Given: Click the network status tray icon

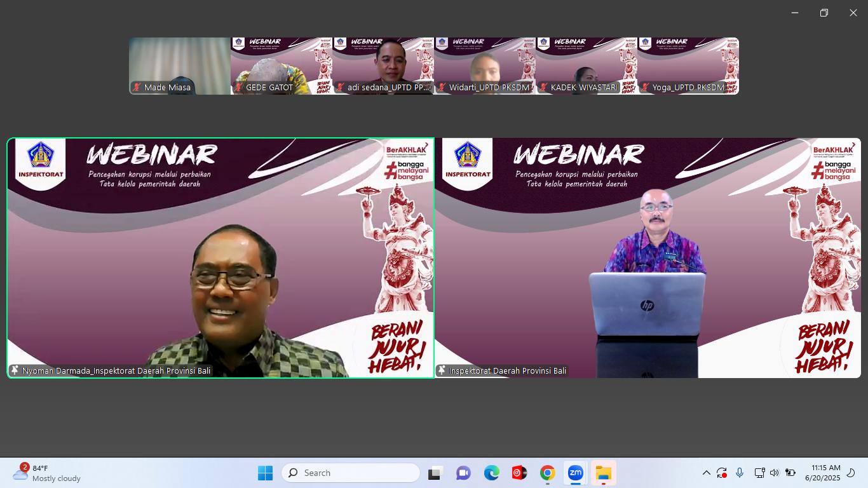Looking at the screenshot, I should 759,473.
